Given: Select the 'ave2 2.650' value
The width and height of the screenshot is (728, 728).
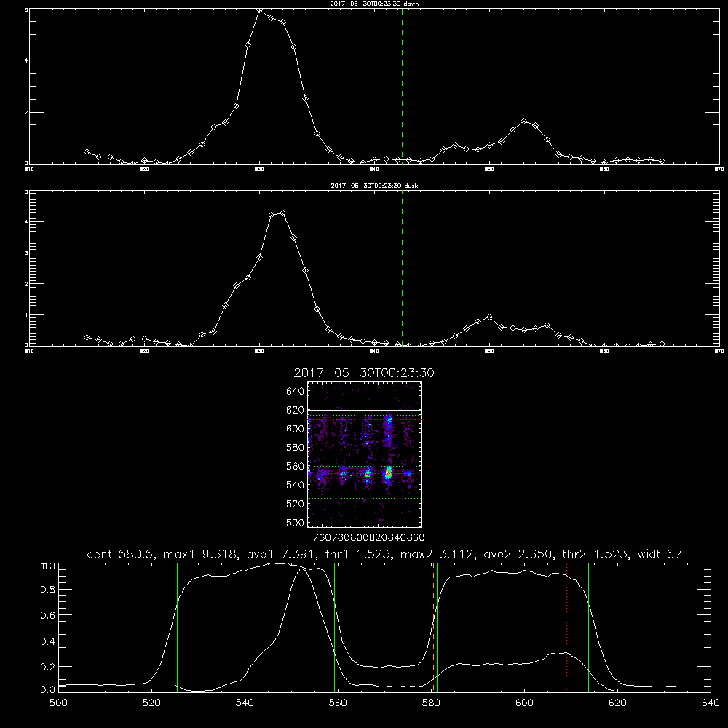Looking at the screenshot, I should point(518,554).
